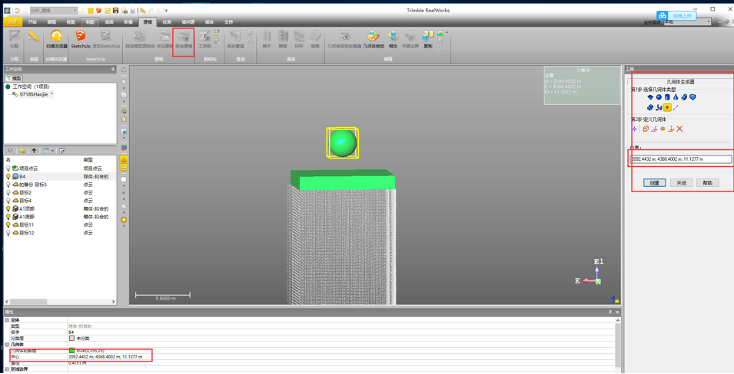Image resolution: width=734 pixels, height=374 pixels.
Task: Pick the cone geometry type icon
Action: (x=675, y=97)
